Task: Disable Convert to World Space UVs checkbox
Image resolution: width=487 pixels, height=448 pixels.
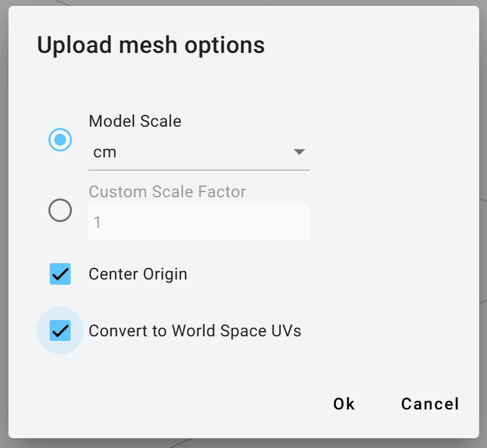Action: click(60, 330)
